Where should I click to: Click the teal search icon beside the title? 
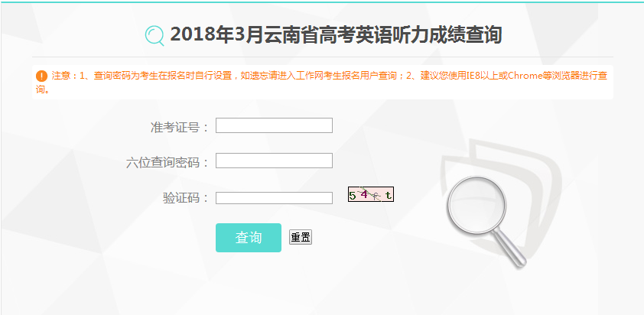pyautogui.click(x=154, y=36)
